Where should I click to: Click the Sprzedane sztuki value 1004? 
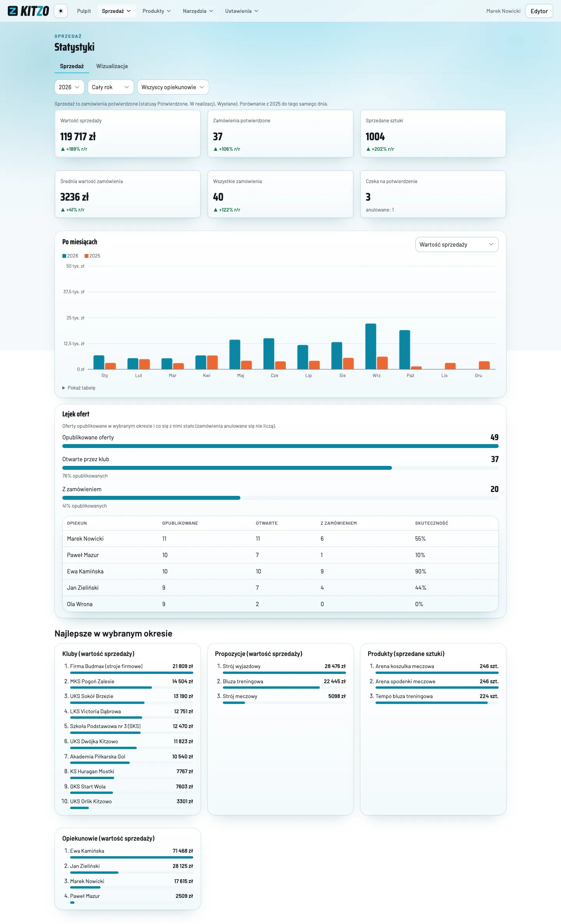pyautogui.click(x=375, y=137)
